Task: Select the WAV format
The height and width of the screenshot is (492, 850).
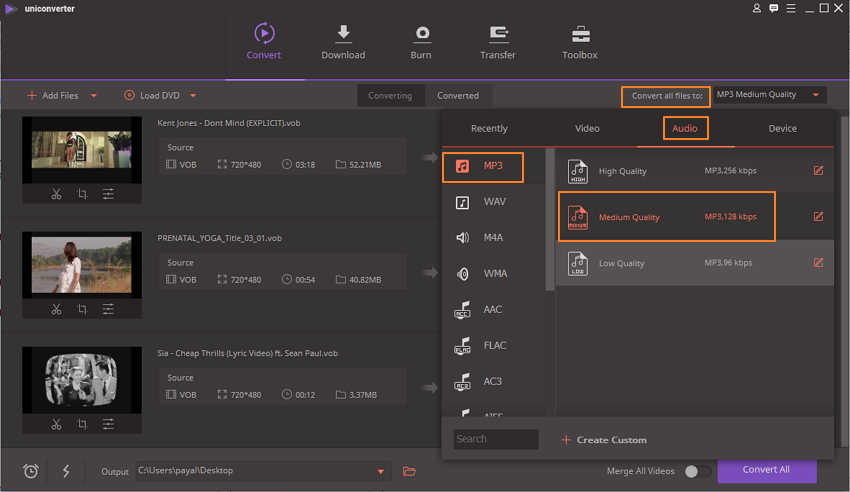Action: [494, 202]
